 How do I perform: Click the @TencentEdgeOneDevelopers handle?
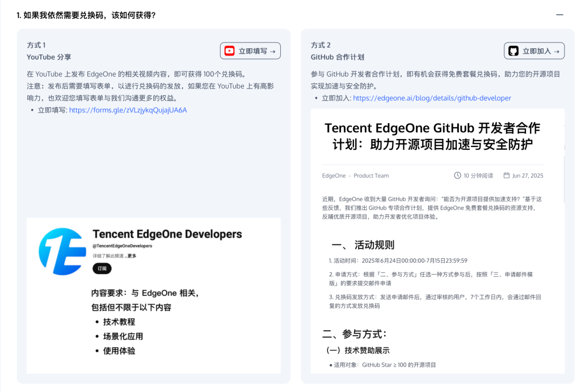(122, 246)
